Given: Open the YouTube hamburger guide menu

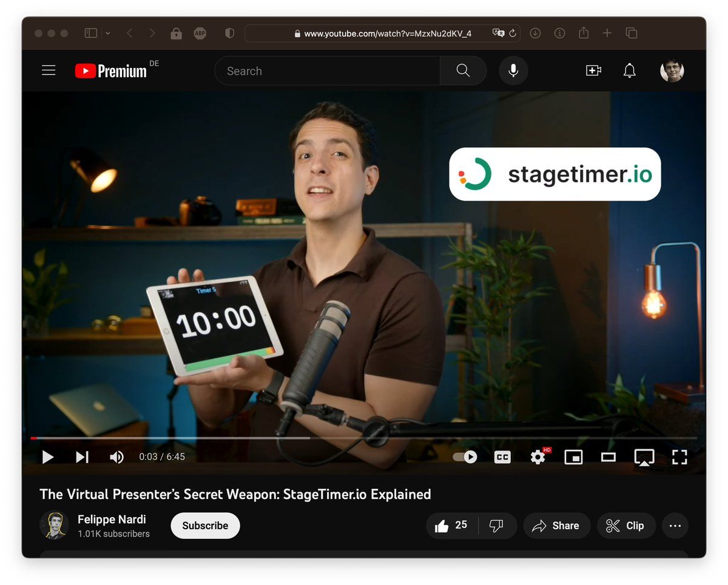Looking at the screenshot, I should 49,71.
